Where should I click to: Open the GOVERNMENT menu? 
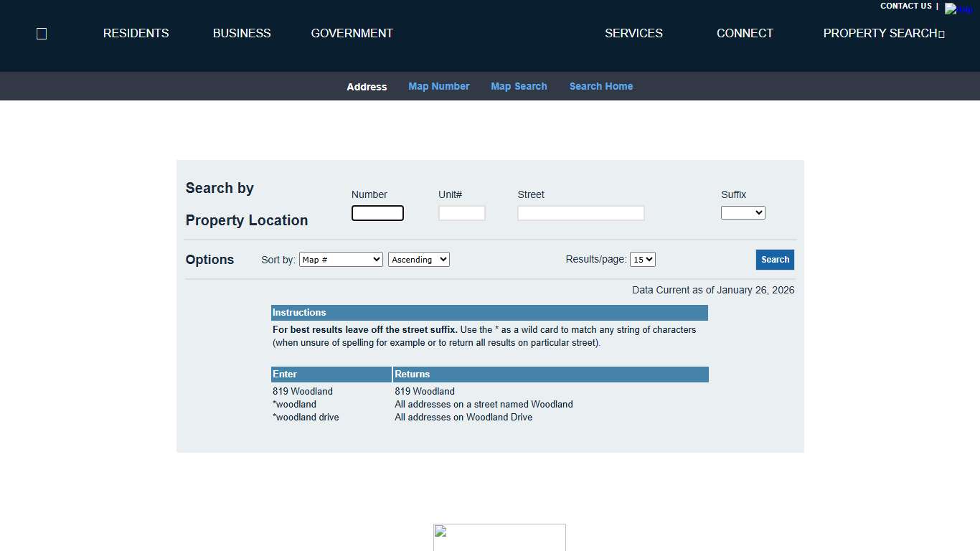coord(352,34)
